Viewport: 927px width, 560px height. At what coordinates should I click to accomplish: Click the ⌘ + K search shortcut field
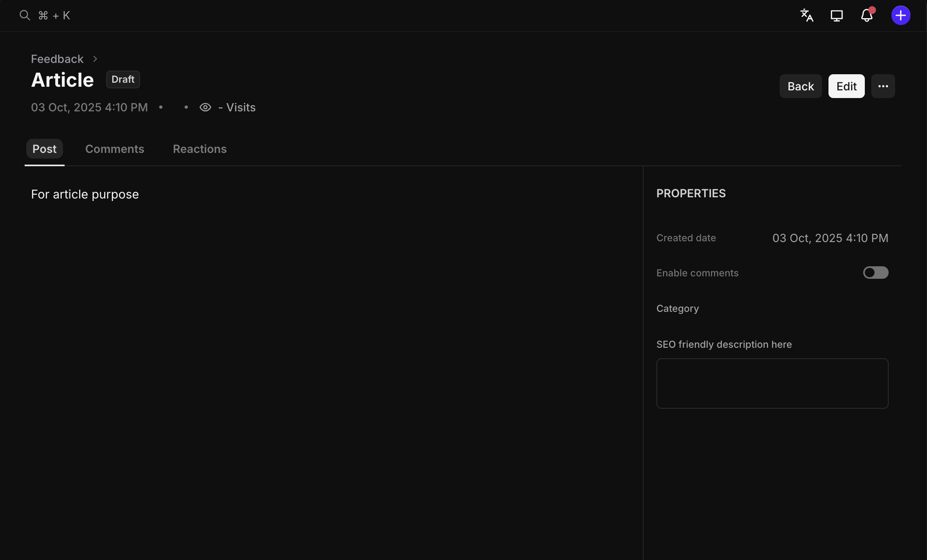54,15
